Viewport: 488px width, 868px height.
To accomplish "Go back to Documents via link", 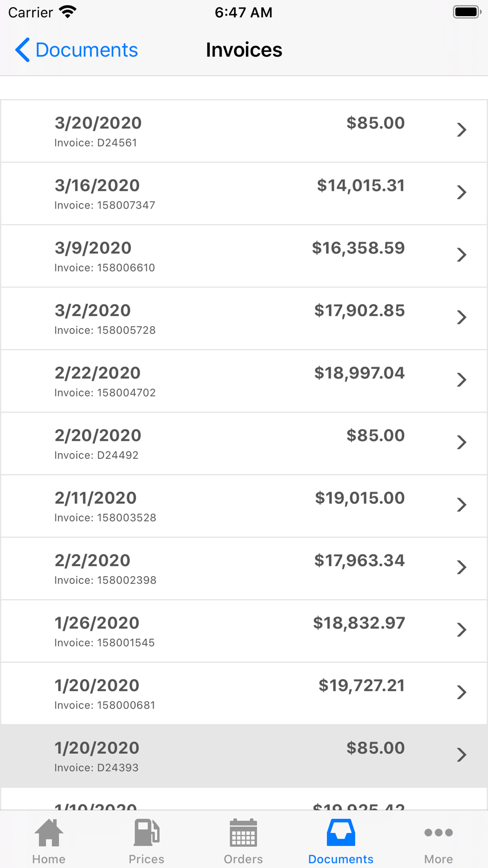I will tap(86, 50).
